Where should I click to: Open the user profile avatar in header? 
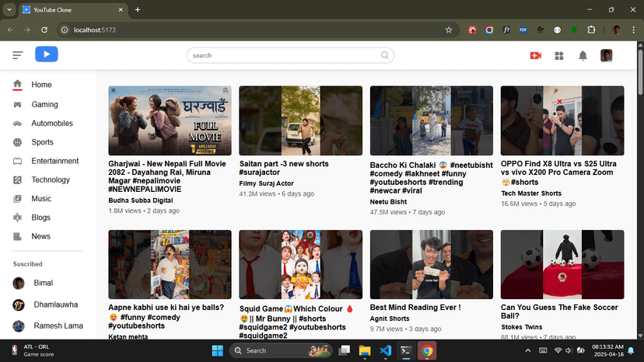click(606, 55)
